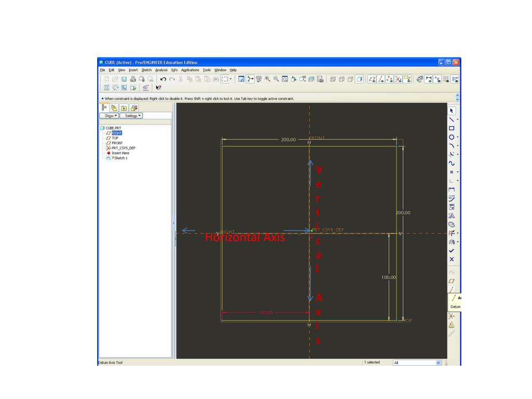Select the Circle sketch tool
The height and width of the screenshot is (399, 532).
coord(451,137)
